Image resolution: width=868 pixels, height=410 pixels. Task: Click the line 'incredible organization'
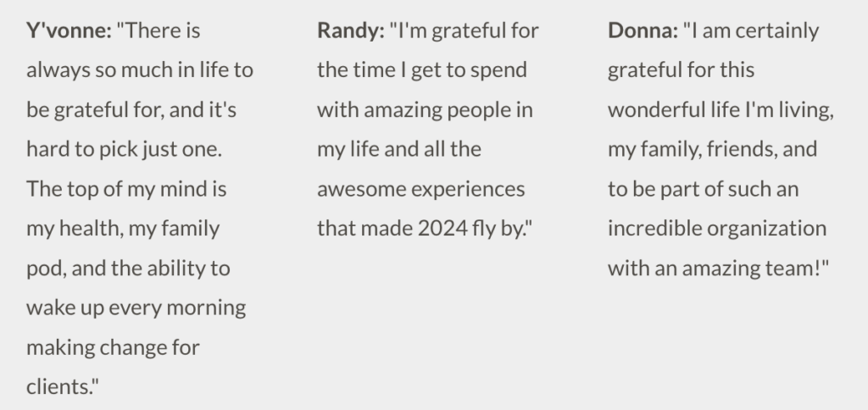click(x=717, y=228)
